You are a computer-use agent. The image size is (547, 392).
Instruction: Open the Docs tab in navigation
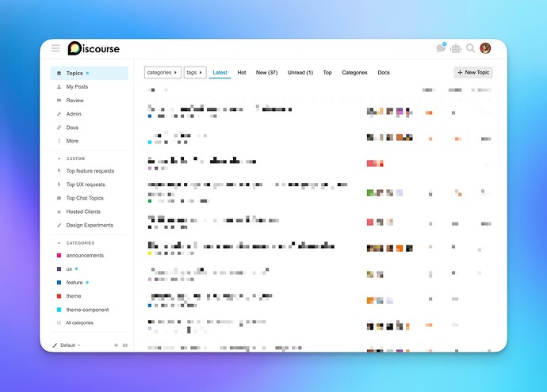pyautogui.click(x=384, y=73)
